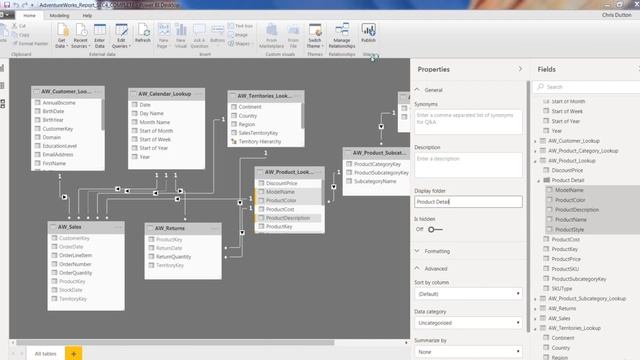Select ProductCost in the AW_Product_Lookup table card
Screen dimensions: 640x360
pyautogui.click(x=280, y=209)
